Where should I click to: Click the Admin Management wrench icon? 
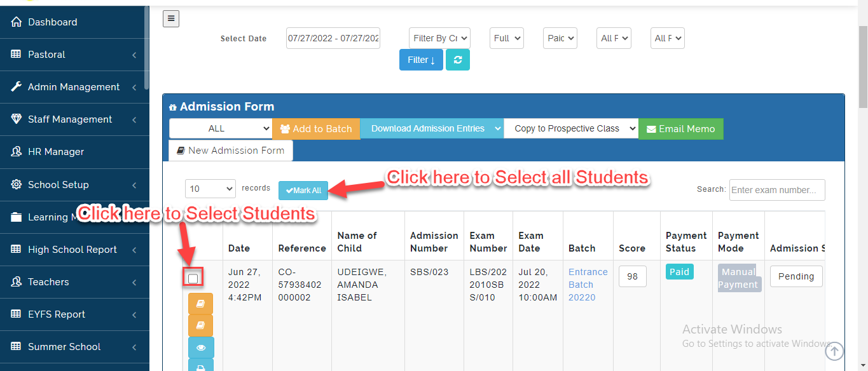point(17,87)
